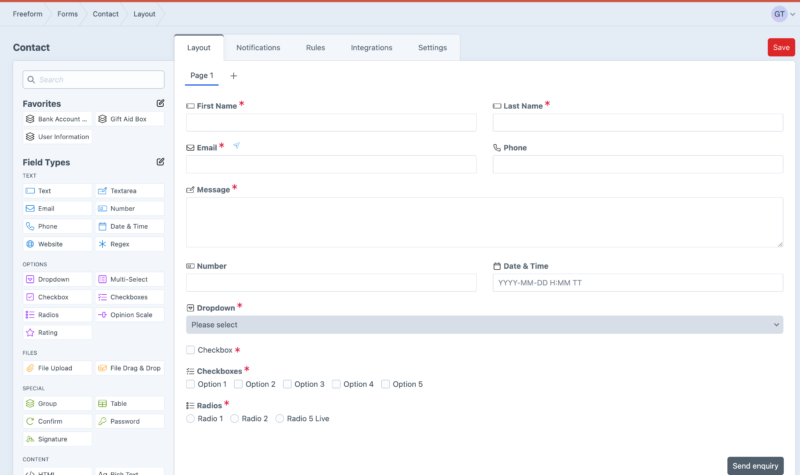Click the Send enquiry submit button
Image resolution: width=800 pixels, height=475 pixels.
pyautogui.click(x=755, y=466)
